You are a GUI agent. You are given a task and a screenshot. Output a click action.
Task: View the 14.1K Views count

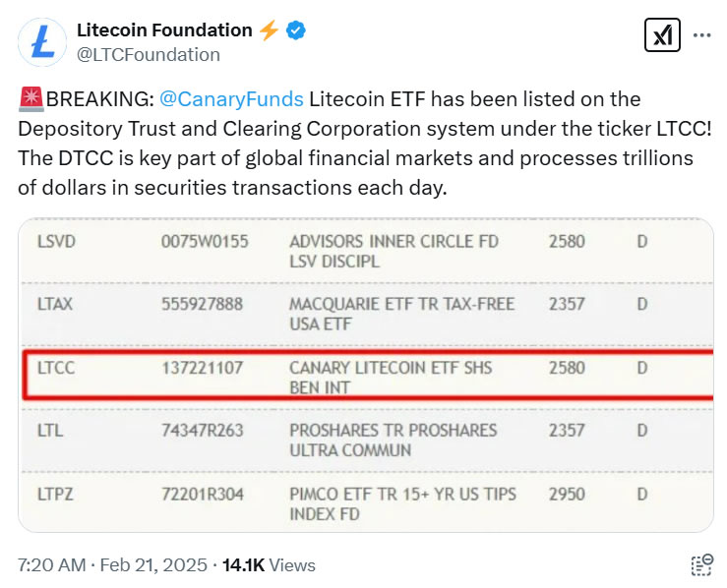(269, 564)
